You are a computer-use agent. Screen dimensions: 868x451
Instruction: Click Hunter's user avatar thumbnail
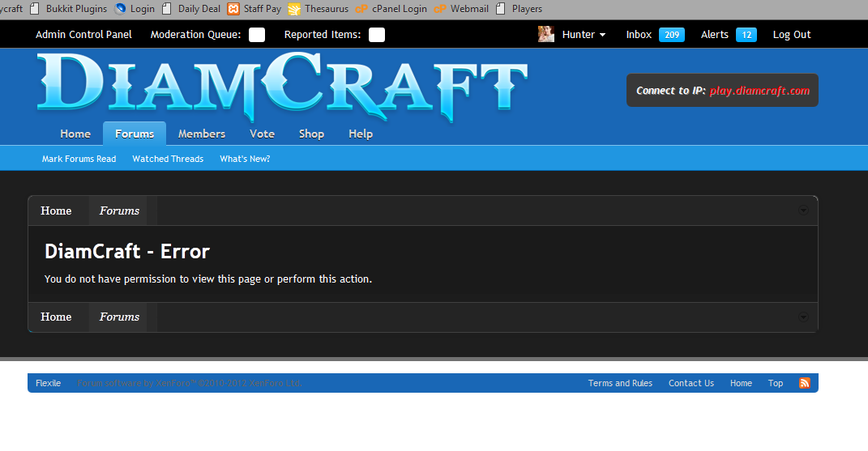click(546, 34)
